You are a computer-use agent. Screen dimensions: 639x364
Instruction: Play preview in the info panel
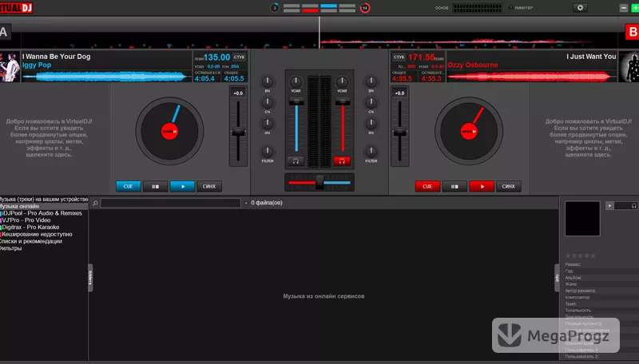[609, 206]
